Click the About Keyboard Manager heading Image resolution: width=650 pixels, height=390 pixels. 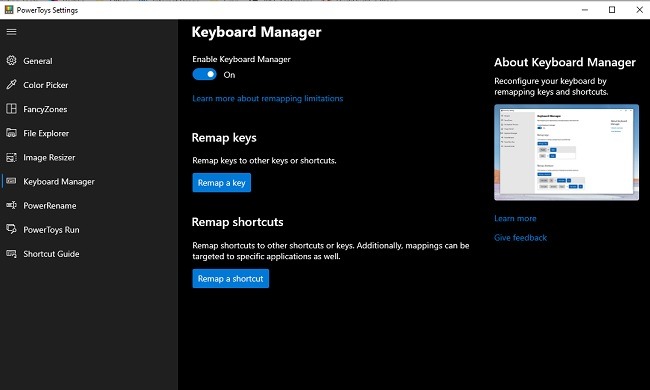coord(565,62)
